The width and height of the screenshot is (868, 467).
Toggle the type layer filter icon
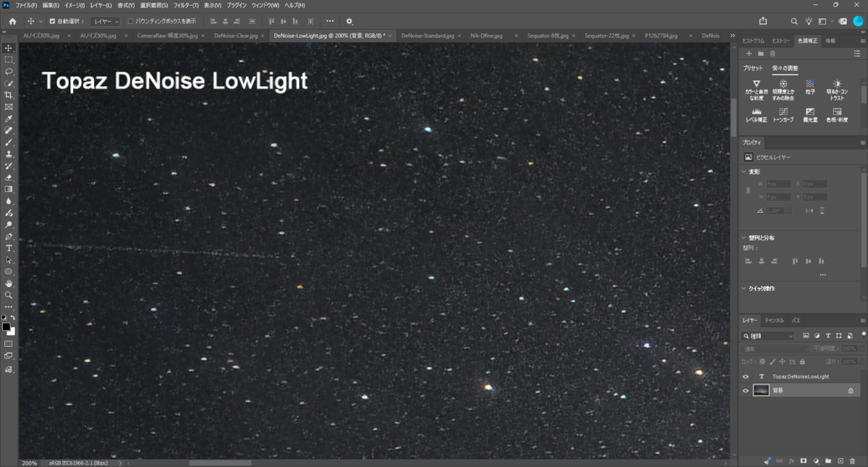tap(827, 336)
